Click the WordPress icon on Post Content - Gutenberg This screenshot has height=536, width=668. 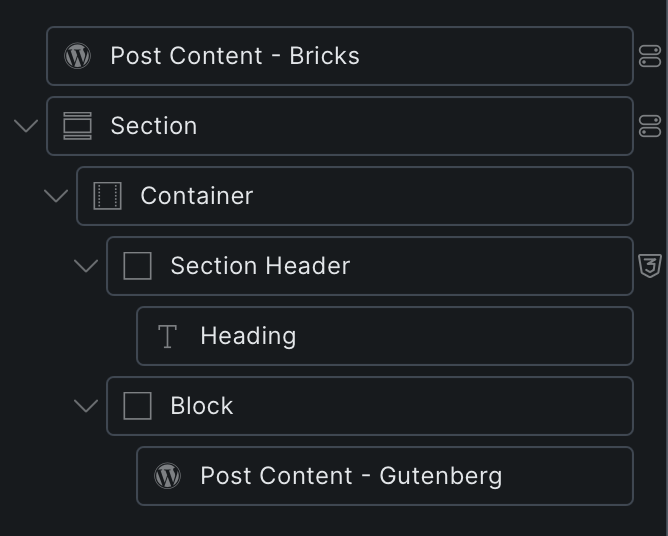[x=167, y=476]
